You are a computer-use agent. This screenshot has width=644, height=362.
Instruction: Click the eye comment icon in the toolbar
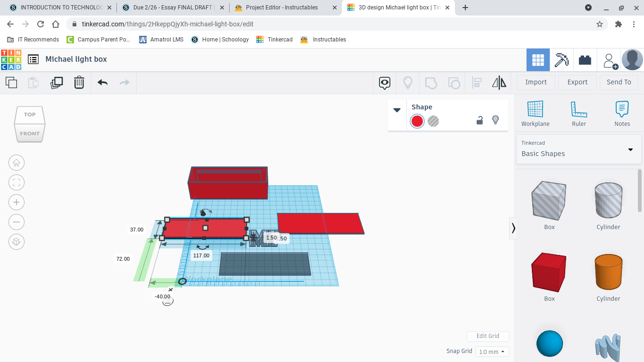pyautogui.click(x=384, y=82)
